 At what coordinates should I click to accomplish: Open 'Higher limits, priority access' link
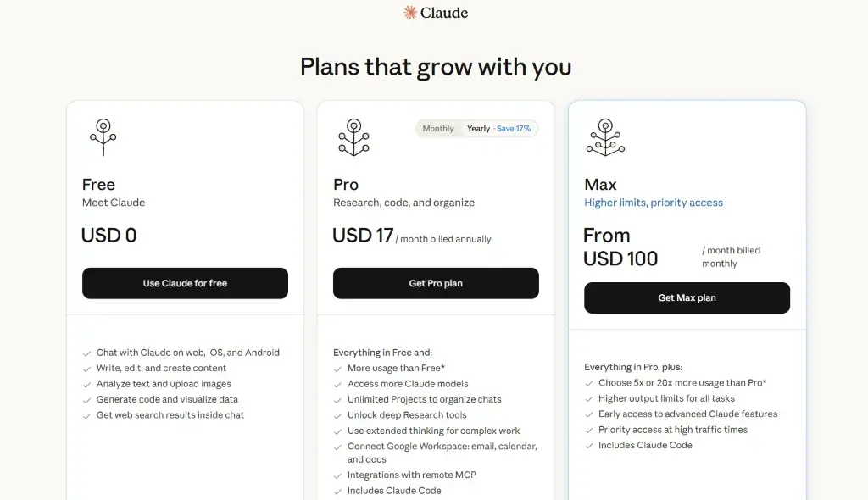pyautogui.click(x=653, y=203)
